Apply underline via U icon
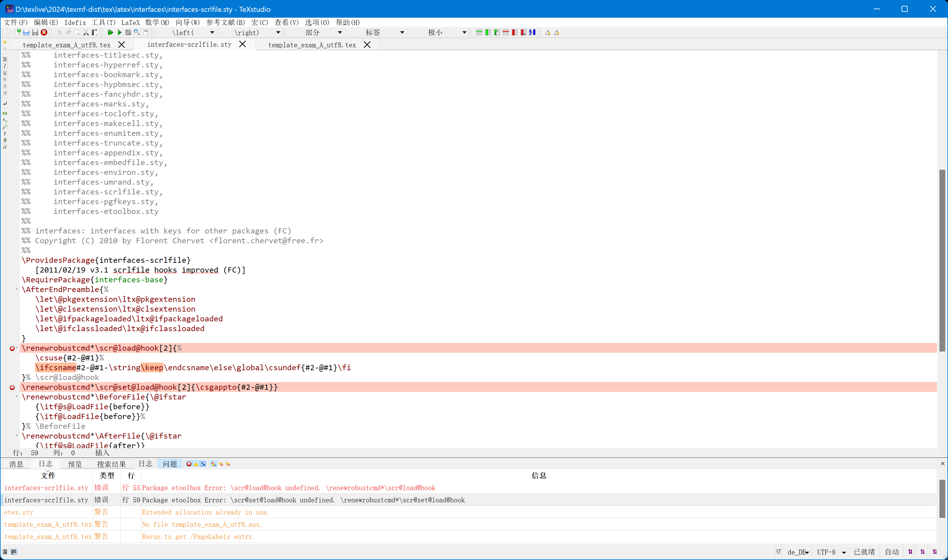This screenshot has height=560, width=948. click(x=5, y=73)
